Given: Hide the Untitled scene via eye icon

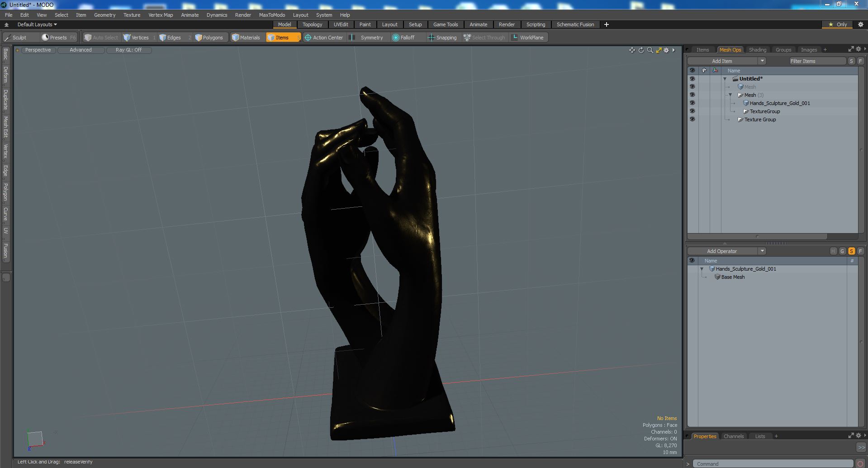Looking at the screenshot, I should pyautogui.click(x=692, y=79).
